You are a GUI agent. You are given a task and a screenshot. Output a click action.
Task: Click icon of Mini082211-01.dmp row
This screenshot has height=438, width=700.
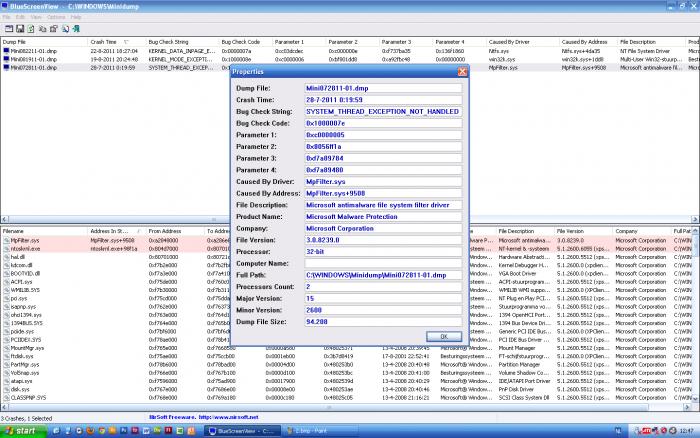click(x=6, y=51)
